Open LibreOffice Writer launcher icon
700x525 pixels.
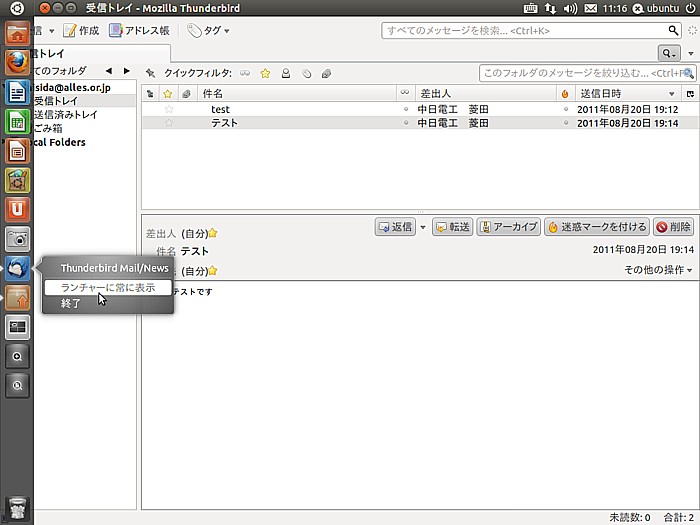click(17, 92)
